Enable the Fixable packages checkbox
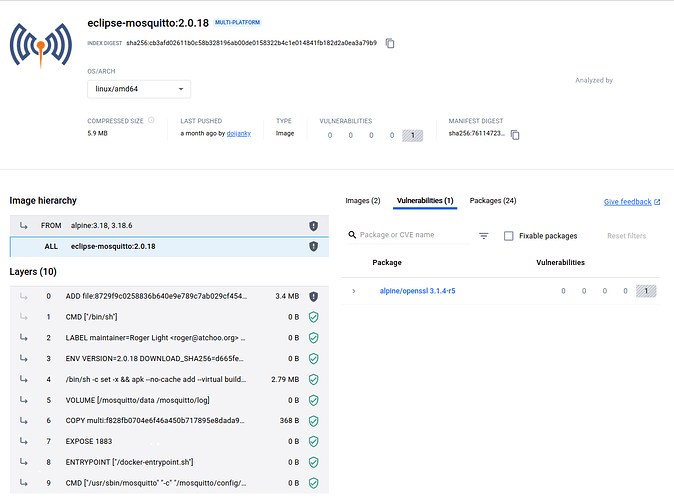 [509, 236]
